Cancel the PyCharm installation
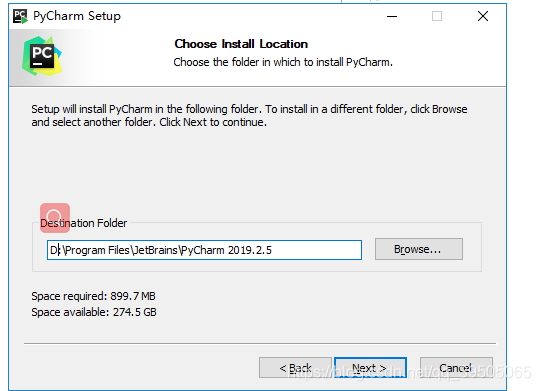The image size is (541, 391). (x=456, y=368)
